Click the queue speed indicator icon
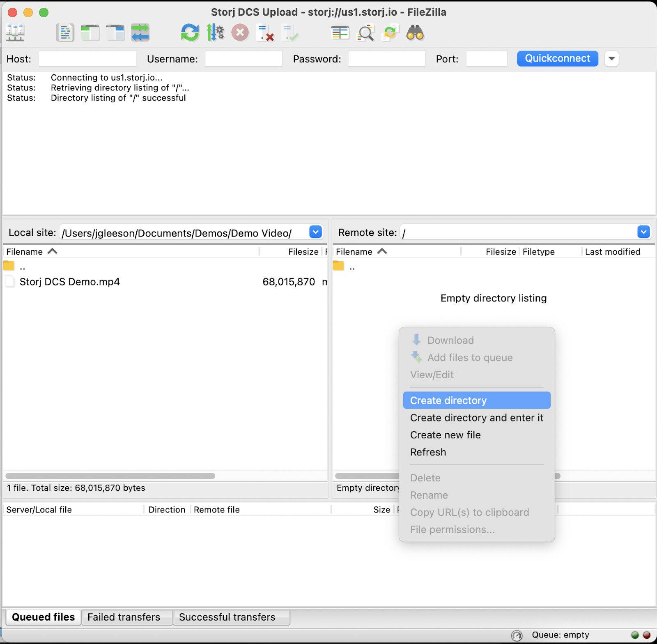Viewport: 657px width, 644px height. click(517, 635)
